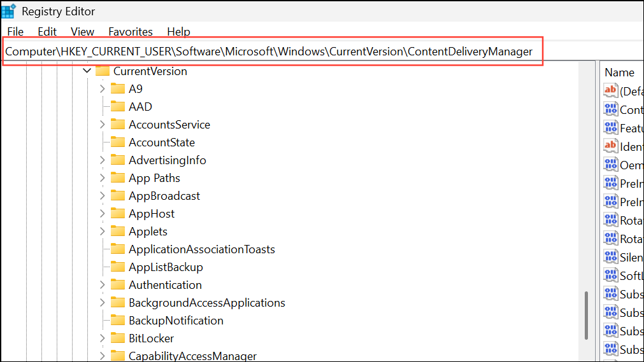Click the tree pane vertical scrollbar thumb

586,315
